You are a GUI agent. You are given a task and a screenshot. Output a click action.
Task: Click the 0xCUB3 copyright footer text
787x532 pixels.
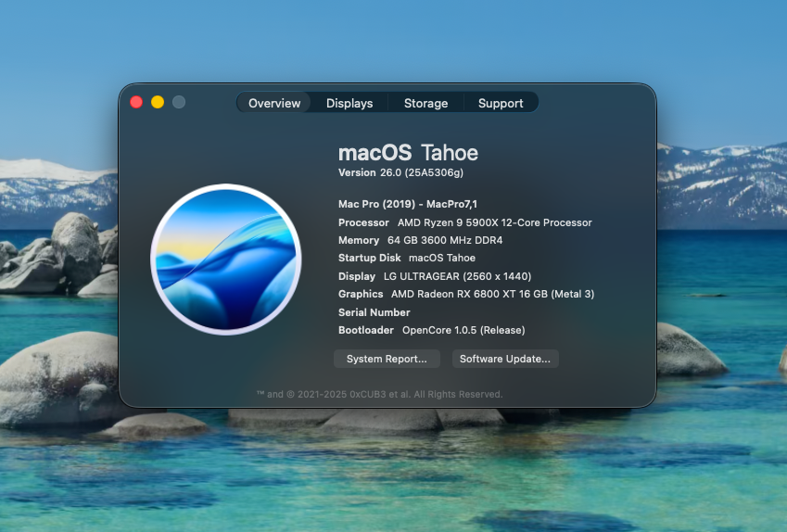pyautogui.click(x=379, y=395)
